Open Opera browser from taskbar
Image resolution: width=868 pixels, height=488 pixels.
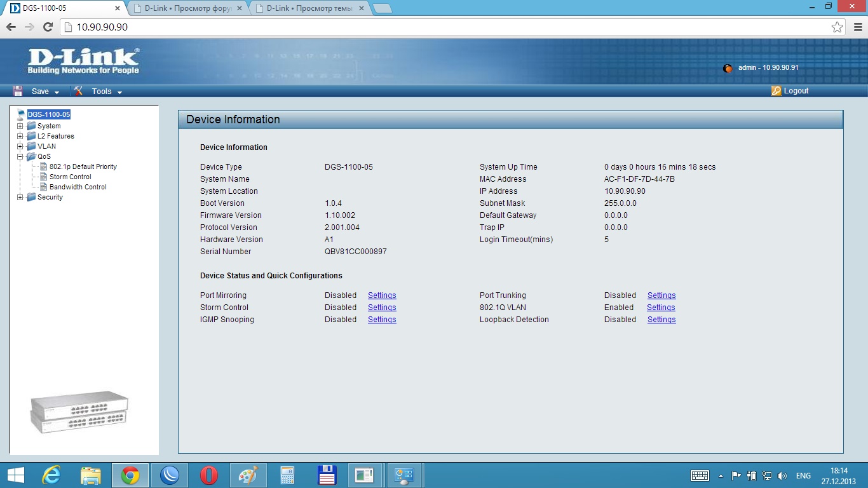208,475
